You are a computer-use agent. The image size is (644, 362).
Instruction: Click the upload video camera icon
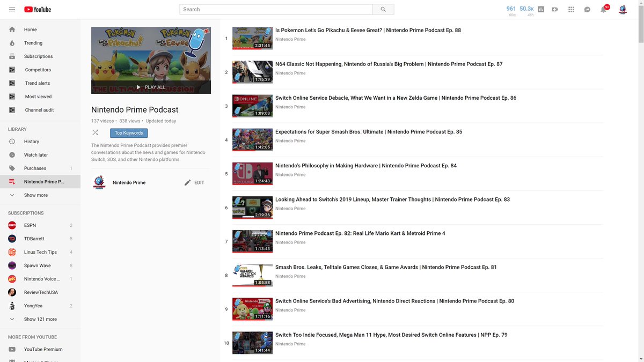pos(555,9)
